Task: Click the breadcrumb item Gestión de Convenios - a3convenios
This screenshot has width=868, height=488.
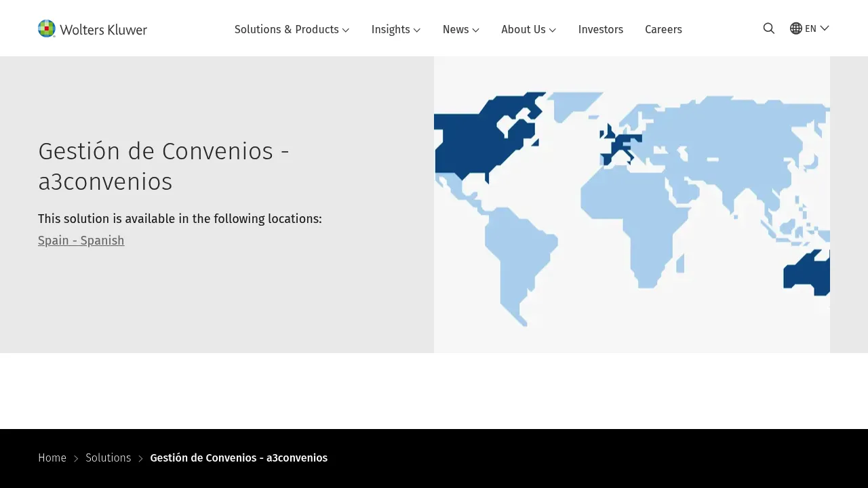Action: (239, 458)
